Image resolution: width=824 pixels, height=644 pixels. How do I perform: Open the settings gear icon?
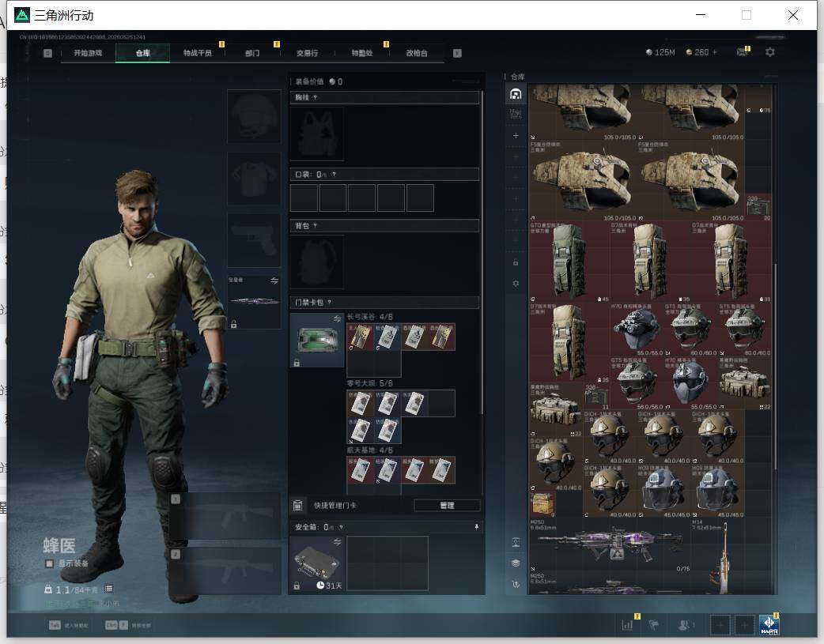pos(770,52)
